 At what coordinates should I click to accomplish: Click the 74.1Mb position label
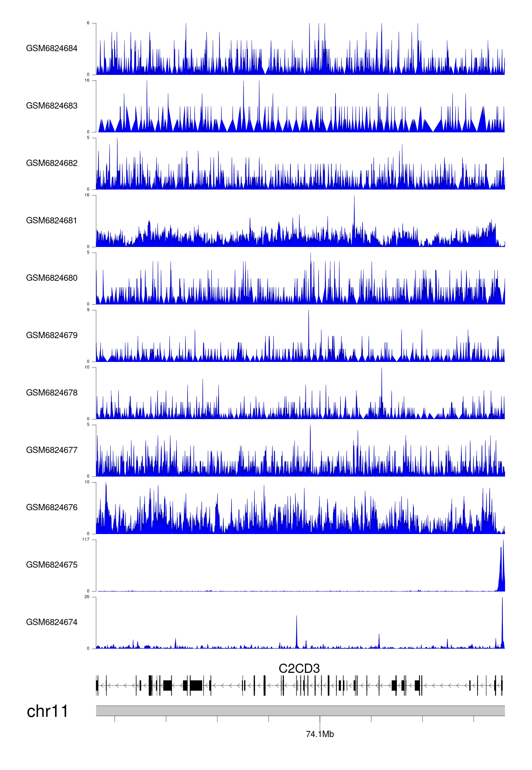tap(320, 734)
